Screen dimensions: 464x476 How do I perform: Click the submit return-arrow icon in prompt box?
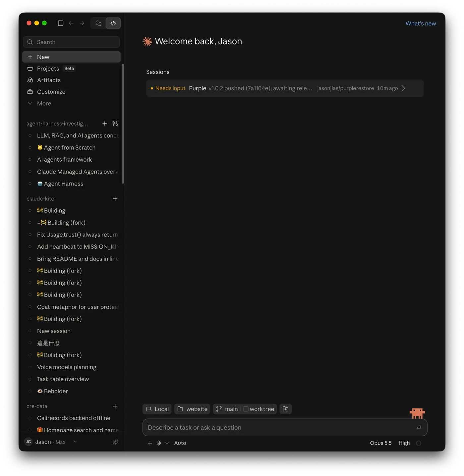(x=419, y=428)
